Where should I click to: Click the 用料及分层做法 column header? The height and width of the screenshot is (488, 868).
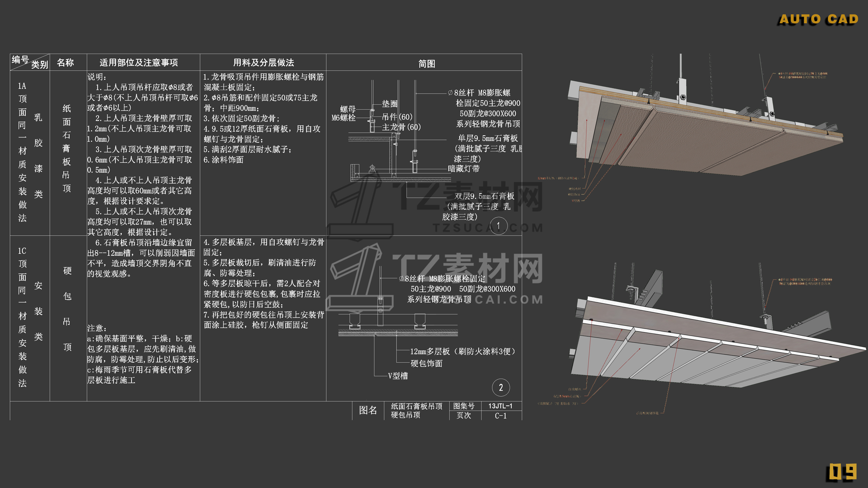264,63
